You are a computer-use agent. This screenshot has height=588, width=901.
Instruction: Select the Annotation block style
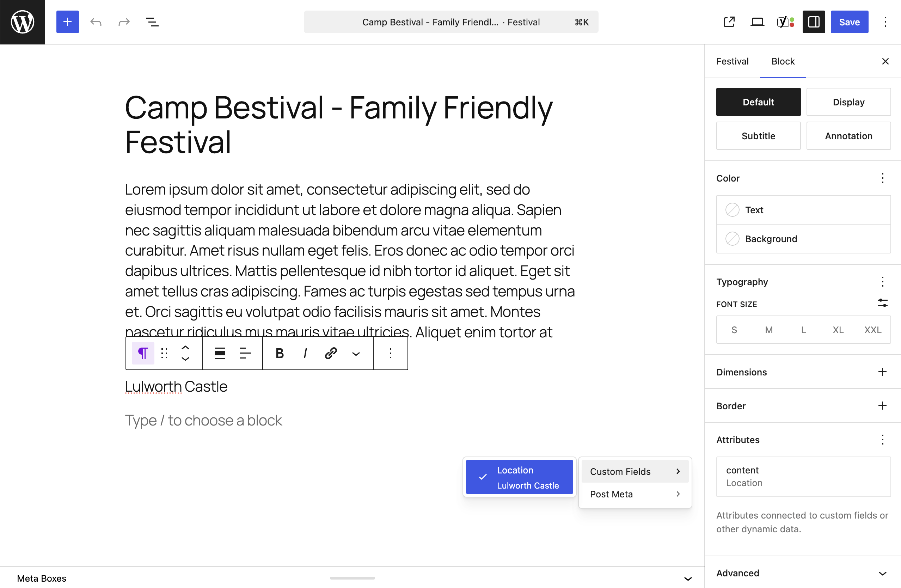pyautogui.click(x=848, y=136)
